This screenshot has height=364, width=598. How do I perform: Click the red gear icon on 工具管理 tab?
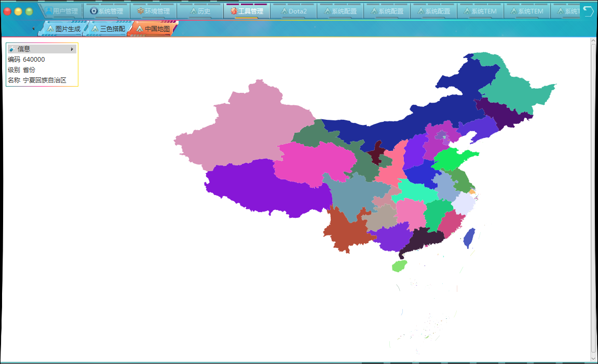233,11
